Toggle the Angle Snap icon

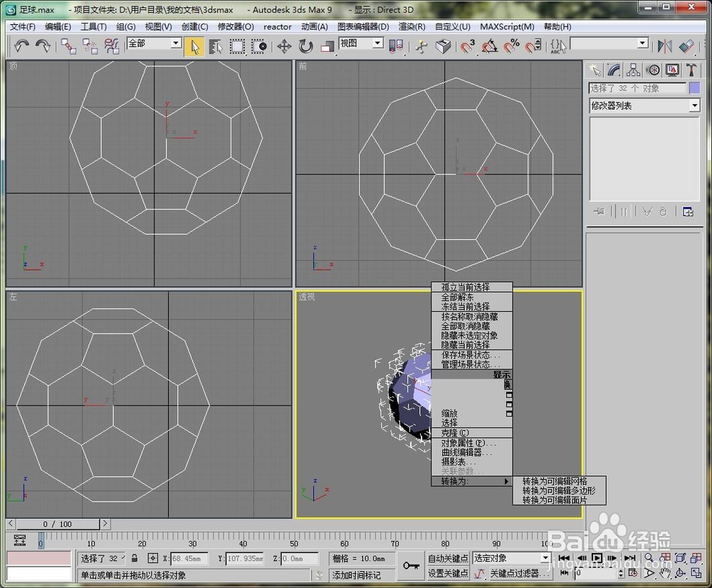[x=490, y=46]
